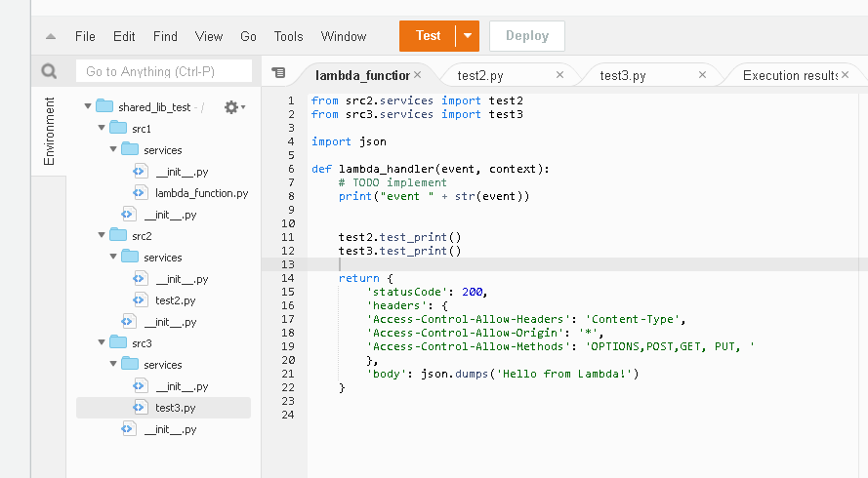Close the test3.py tab
The width and height of the screenshot is (868, 478).
coord(703,74)
